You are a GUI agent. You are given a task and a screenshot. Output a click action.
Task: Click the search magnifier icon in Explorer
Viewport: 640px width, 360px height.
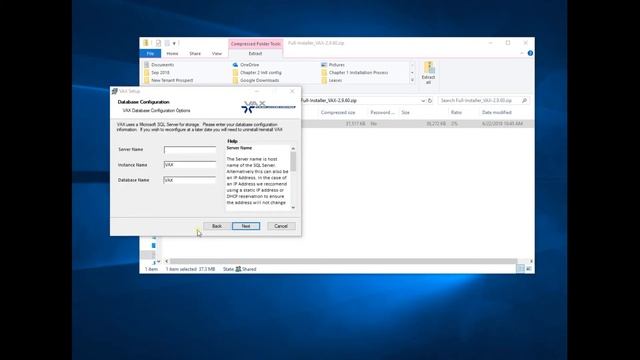click(x=524, y=100)
